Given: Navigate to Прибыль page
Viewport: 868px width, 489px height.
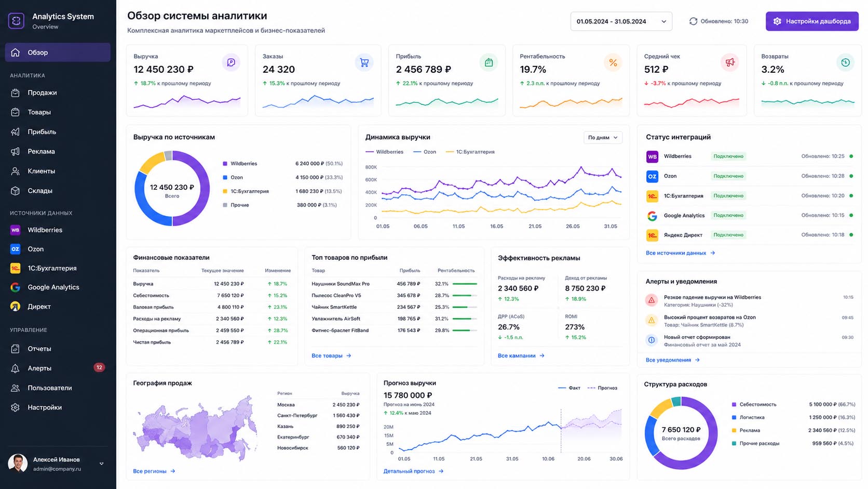Looking at the screenshot, I should [x=58, y=132].
